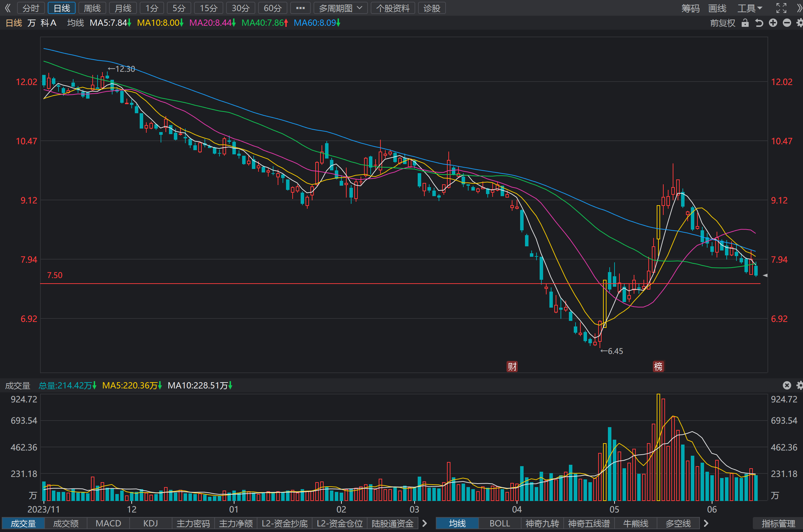
Task: Zoom in chart with plus icon
Action: [773, 23]
